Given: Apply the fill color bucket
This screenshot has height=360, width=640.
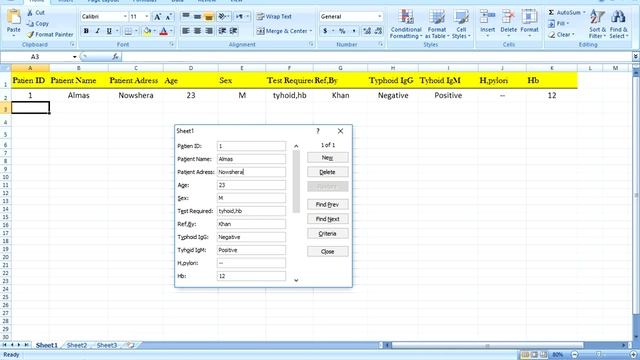Looking at the screenshot, I should pos(147,31).
